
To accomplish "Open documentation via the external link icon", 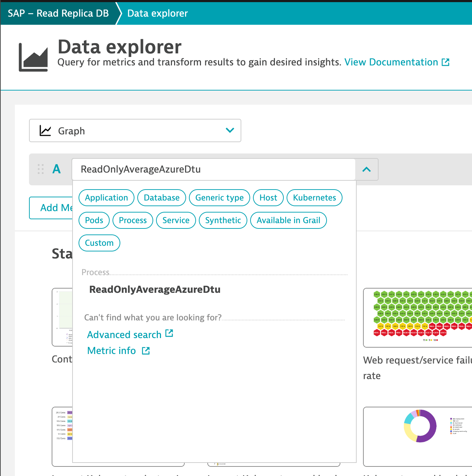I will pyautogui.click(x=445, y=62).
